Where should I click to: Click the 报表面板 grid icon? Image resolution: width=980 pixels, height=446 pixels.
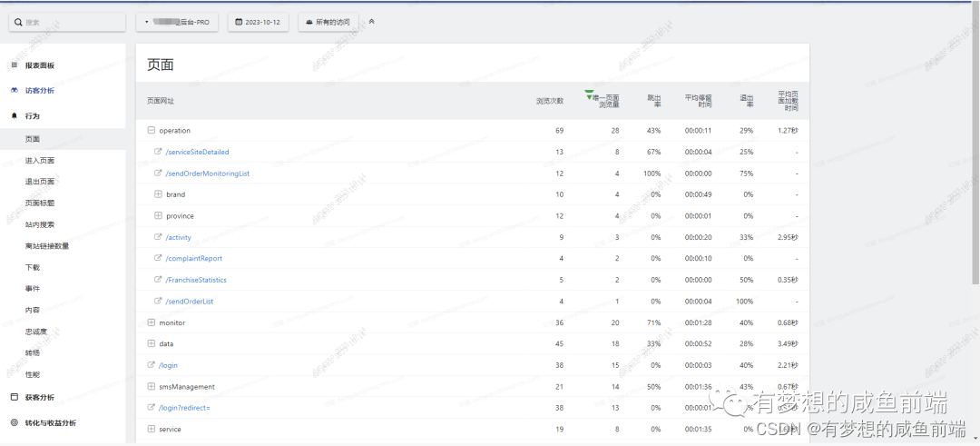point(15,65)
